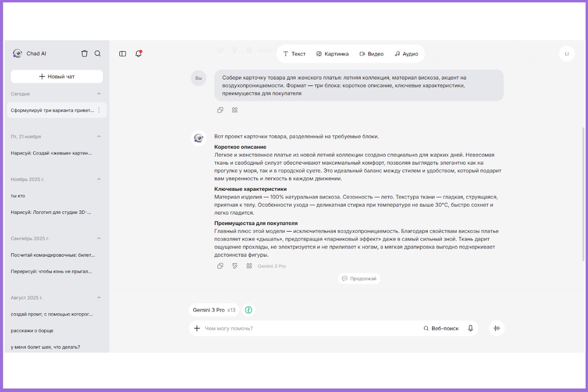The width and height of the screenshot is (588, 392).
Task: Collapse the Ноябрь 2025 г. section
Action: [x=99, y=179]
